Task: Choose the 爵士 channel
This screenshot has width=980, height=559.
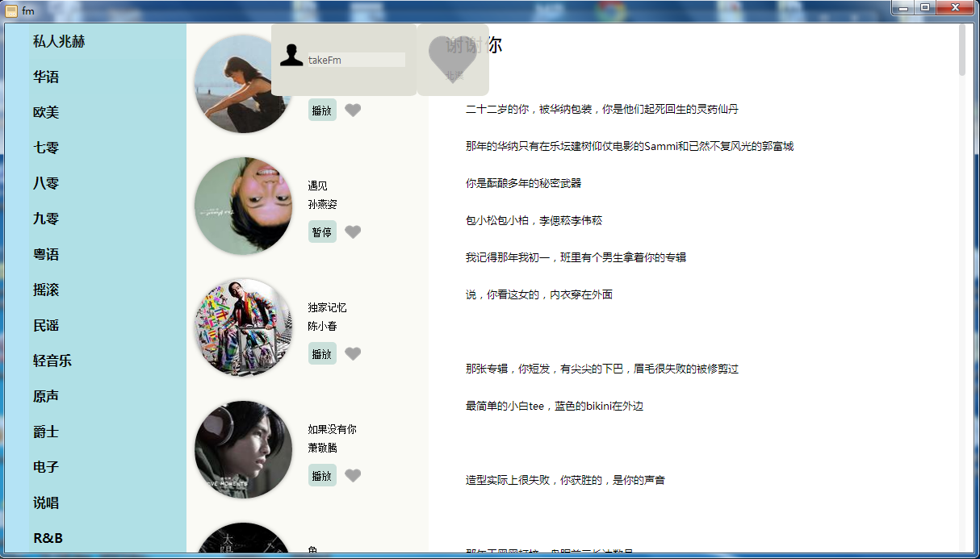Action: click(46, 432)
